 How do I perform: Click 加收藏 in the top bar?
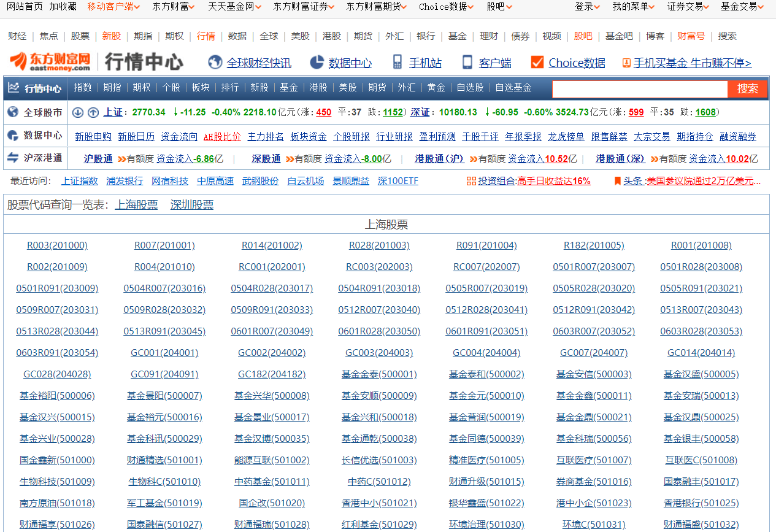[63, 7]
